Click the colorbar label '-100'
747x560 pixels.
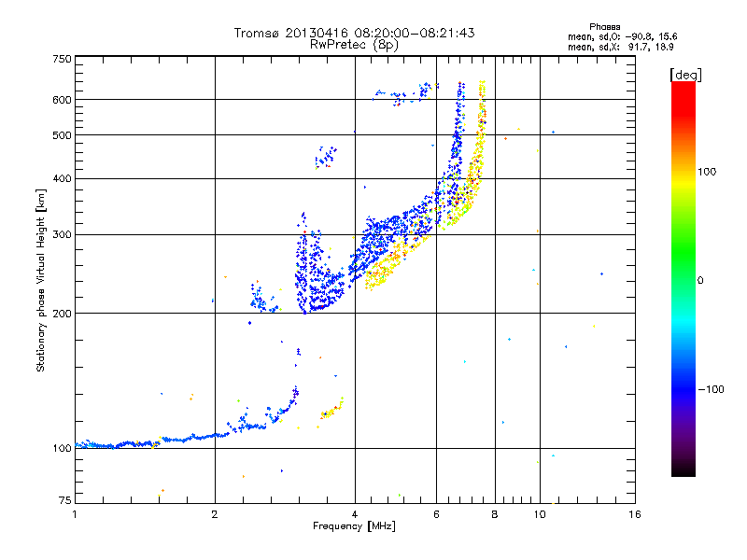pos(711,389)
